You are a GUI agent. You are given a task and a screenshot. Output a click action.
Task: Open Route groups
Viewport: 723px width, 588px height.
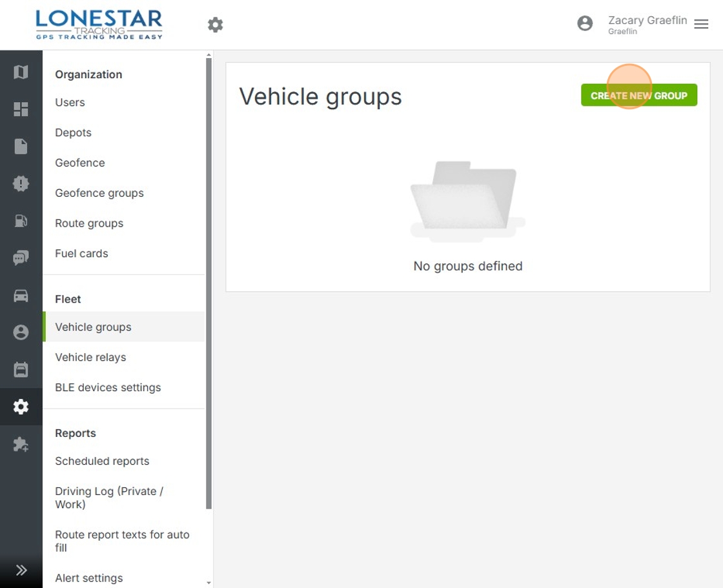(x=89, y=223)
